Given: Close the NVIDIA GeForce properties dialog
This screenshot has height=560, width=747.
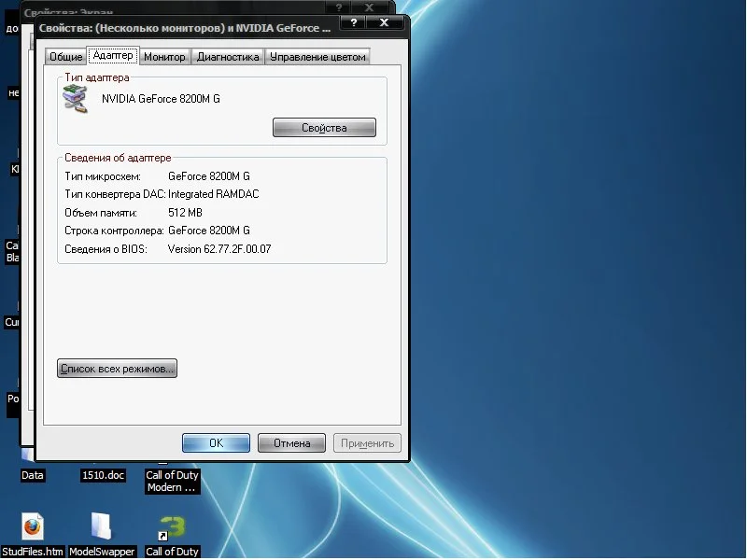Looking at the screenshot, I should (x=384, y=22).
